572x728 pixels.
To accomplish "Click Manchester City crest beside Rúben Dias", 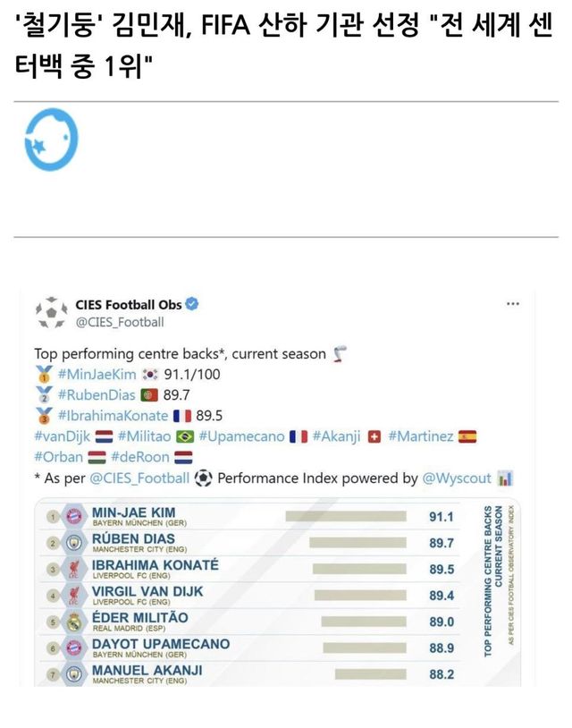I will point(75,543).
